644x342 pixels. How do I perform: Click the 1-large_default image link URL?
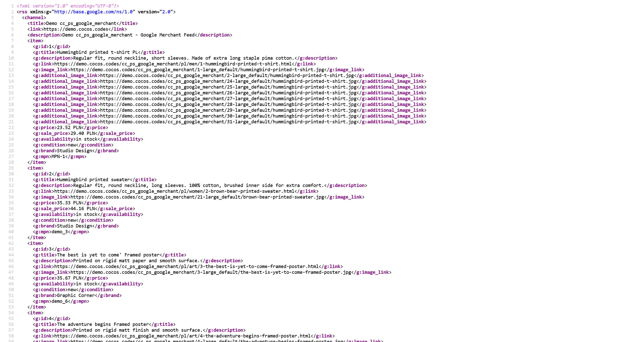tap(197, 70)
